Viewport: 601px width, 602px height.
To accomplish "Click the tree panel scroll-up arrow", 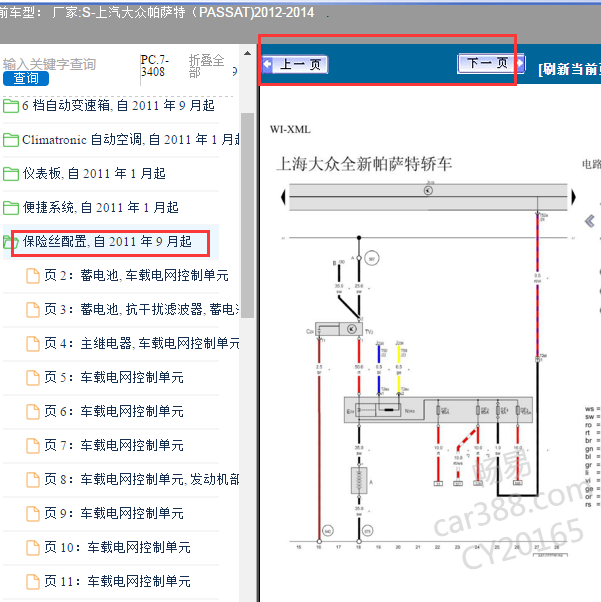I will [x=247, y=53].
